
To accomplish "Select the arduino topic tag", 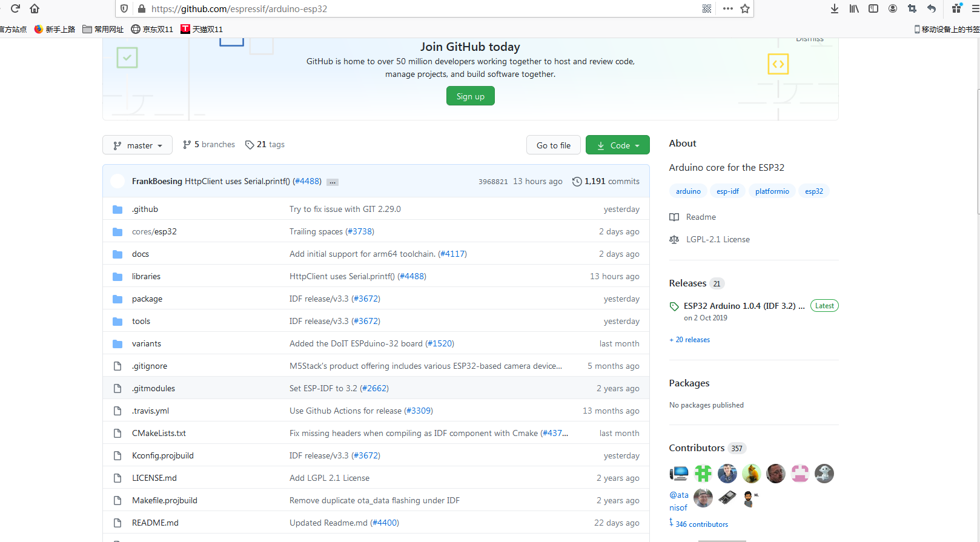I will 688,191.
